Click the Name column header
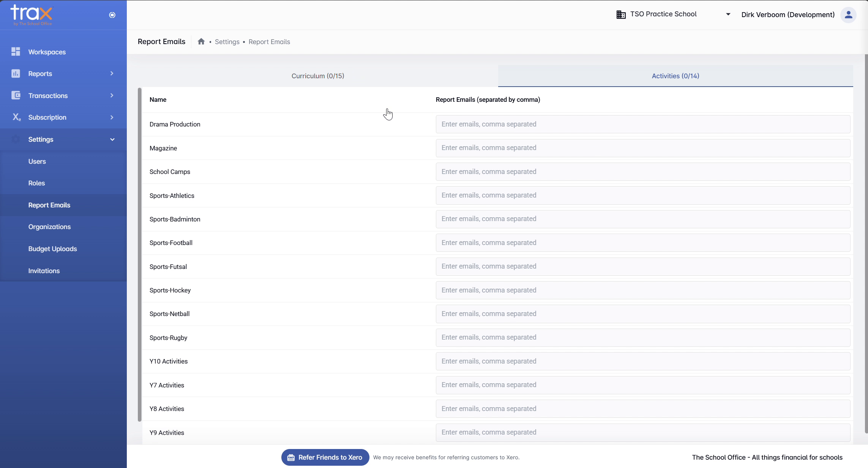The image size is (868, 468). coord(158,100)
